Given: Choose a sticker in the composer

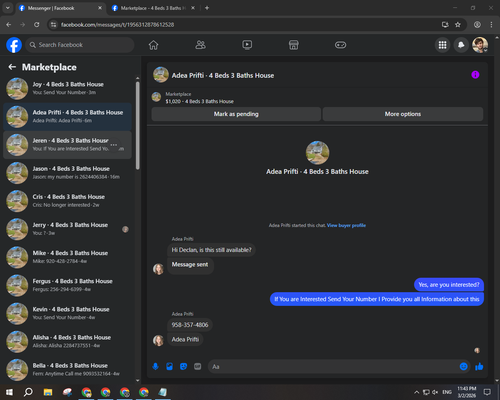Looking at the screenshot, I should 183,367.
